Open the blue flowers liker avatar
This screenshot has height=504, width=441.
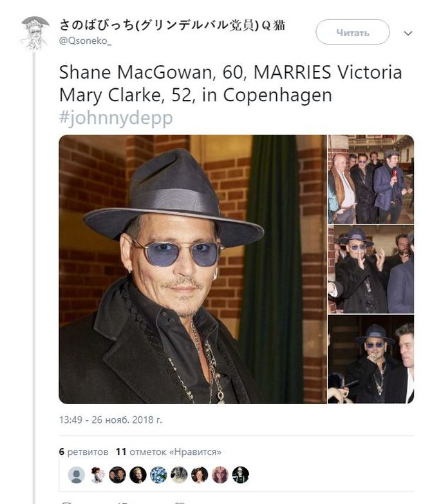pos(158,475)
